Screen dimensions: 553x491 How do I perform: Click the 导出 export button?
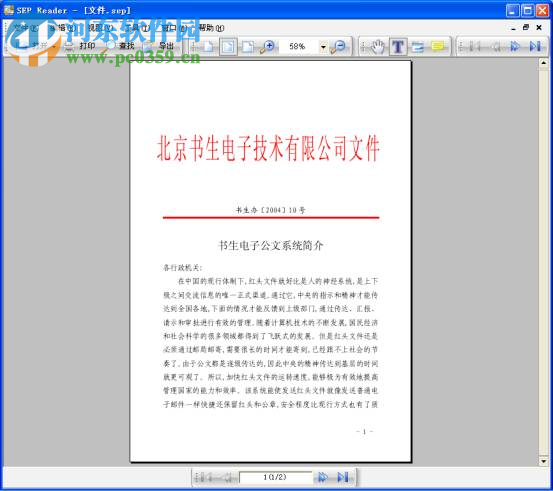[x=159, y=46]
